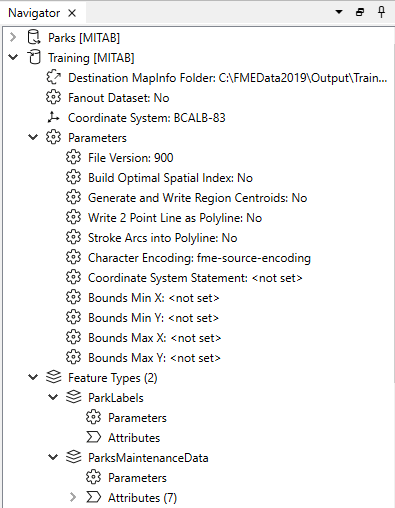Click the Feature Types layers icon
Viewport: 395px width, 508px height.
coord(54,377)
